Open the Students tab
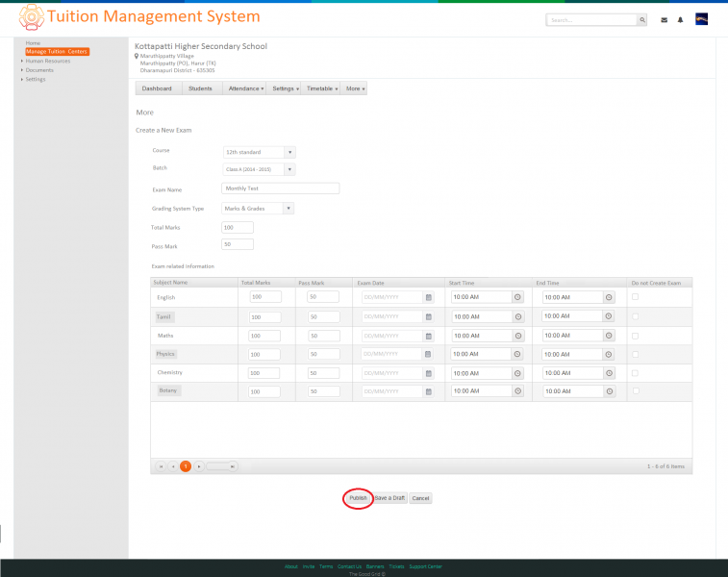Screen dimensions: 728x577 tap(200, 88)
